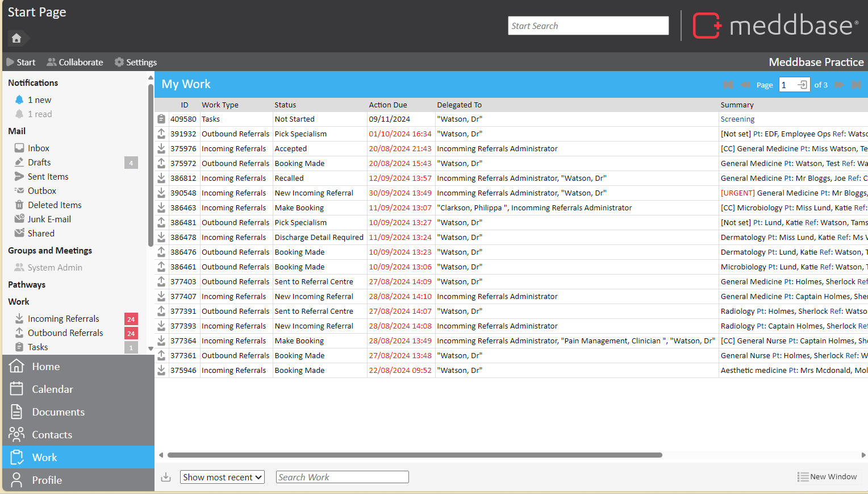Open the Show most recent dropdown
This screenshot has height=494, width=868.
pos(223,478)
